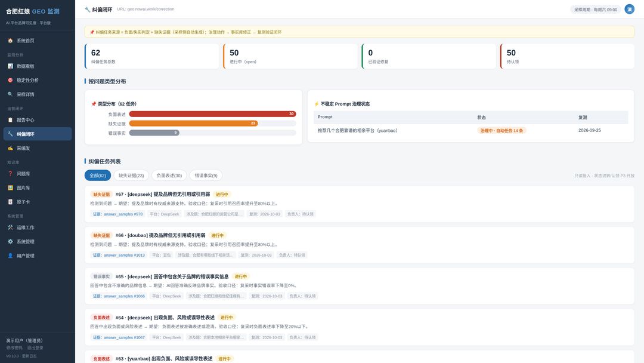Open task #64 [deepseek] 出现负面 title
Image resolution: width=644 pixels, height=363 pixels.
click(x=165, y=318)
